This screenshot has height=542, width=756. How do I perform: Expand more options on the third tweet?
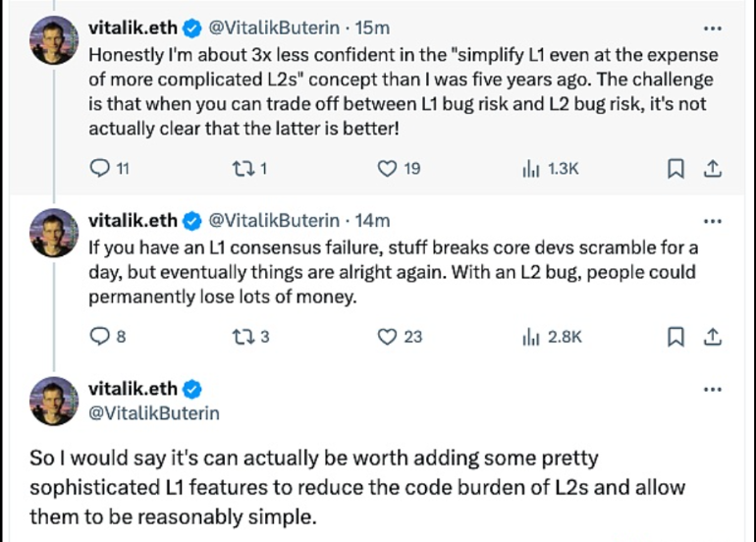click(713, 389)
